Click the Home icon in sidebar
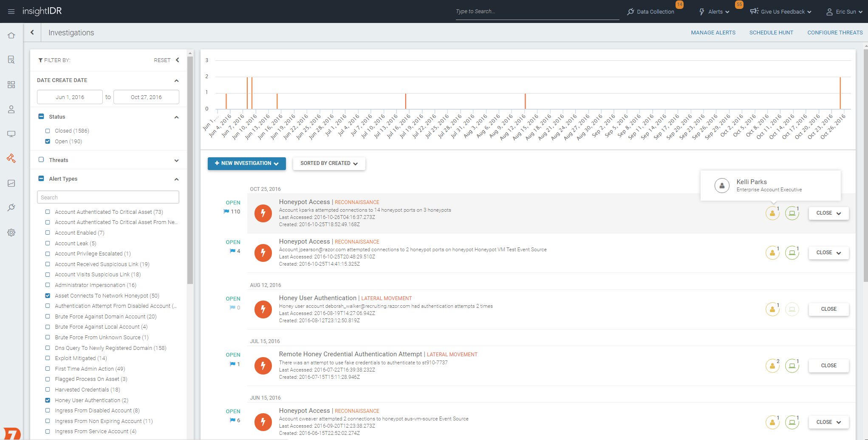Image resolution: width=868 pixels, height=440 pixels. pyautogui.click(x=11, y=36)
